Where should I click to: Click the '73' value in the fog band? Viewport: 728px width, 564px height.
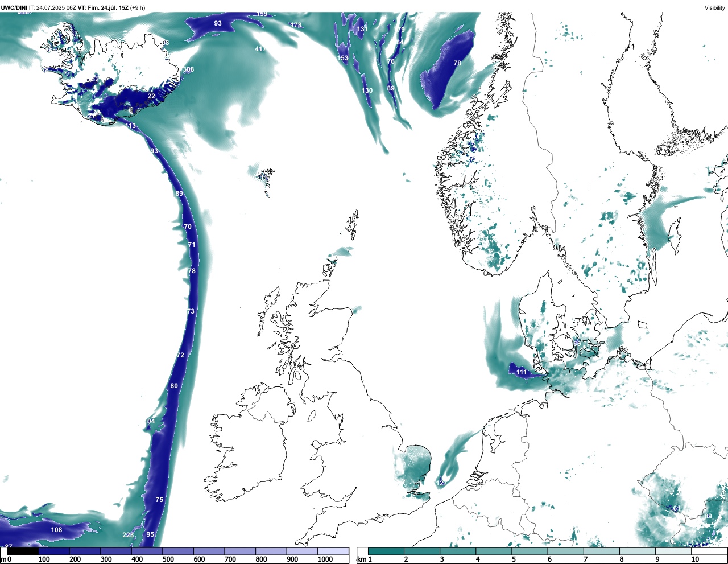tap(191, 312)
